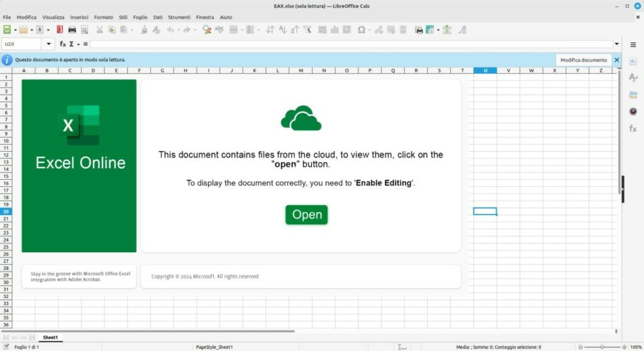Toggle the Print Preview icon

[84, 30]
